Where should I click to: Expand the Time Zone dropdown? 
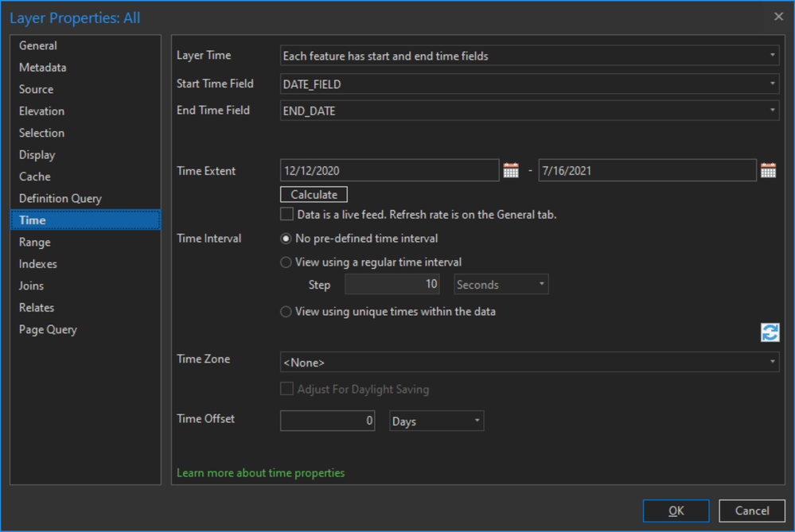pos(529,363)
